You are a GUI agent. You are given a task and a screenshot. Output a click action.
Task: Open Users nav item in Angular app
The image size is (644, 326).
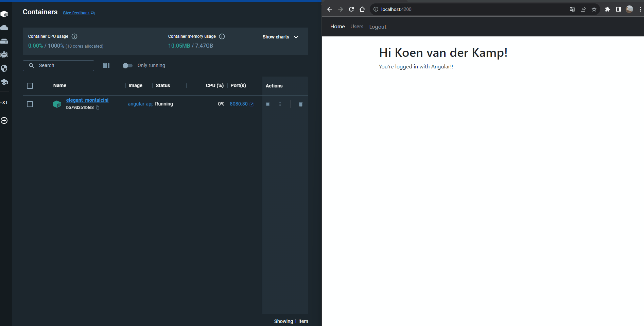point(357,27)
